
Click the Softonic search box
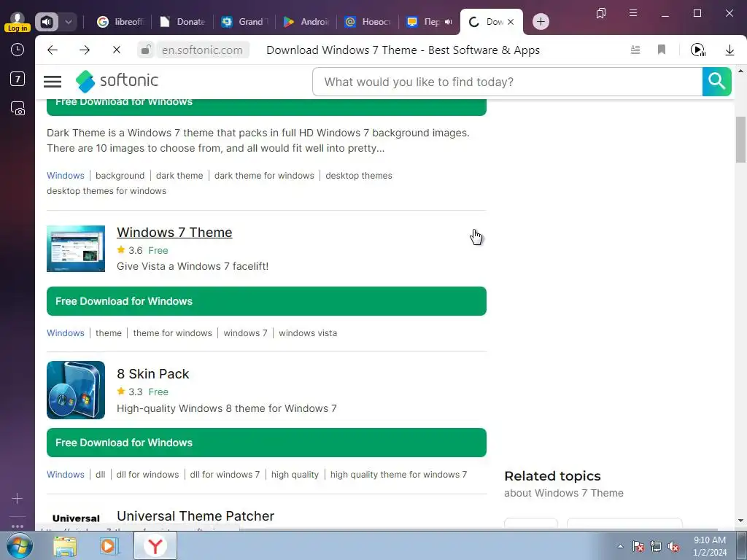pos(508,82)
